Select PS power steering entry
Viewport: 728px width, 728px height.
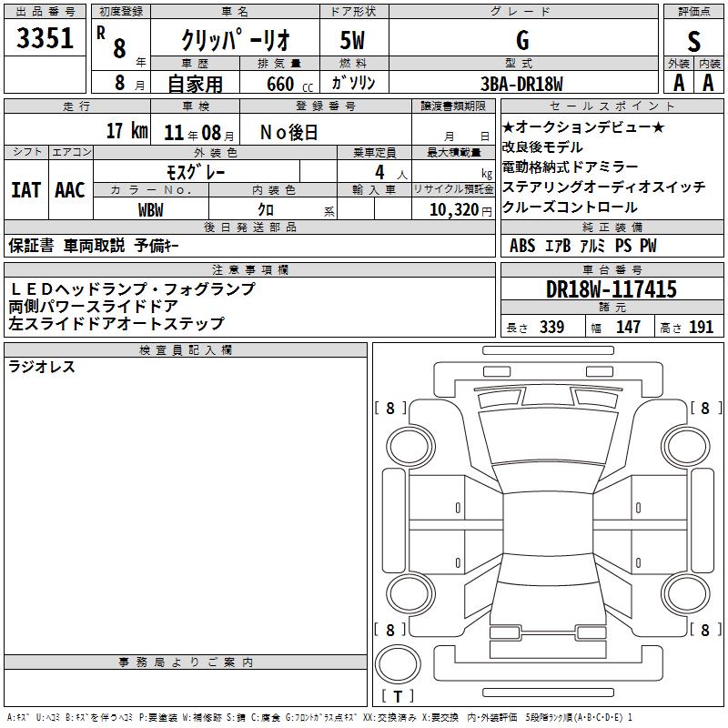pos(623,246)
